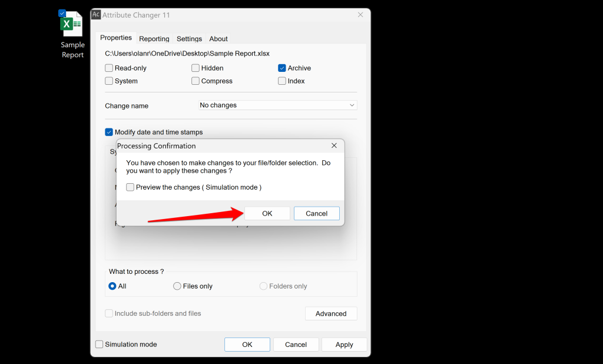Close the Attribute Changer 11 window
603x364 pixels.
tap(360, 15)
